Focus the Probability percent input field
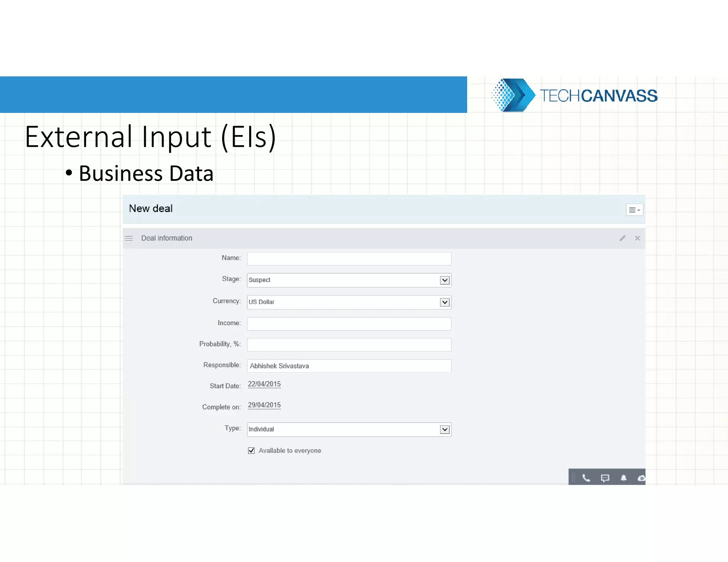728x562 pixels. [x=349, y=345]
